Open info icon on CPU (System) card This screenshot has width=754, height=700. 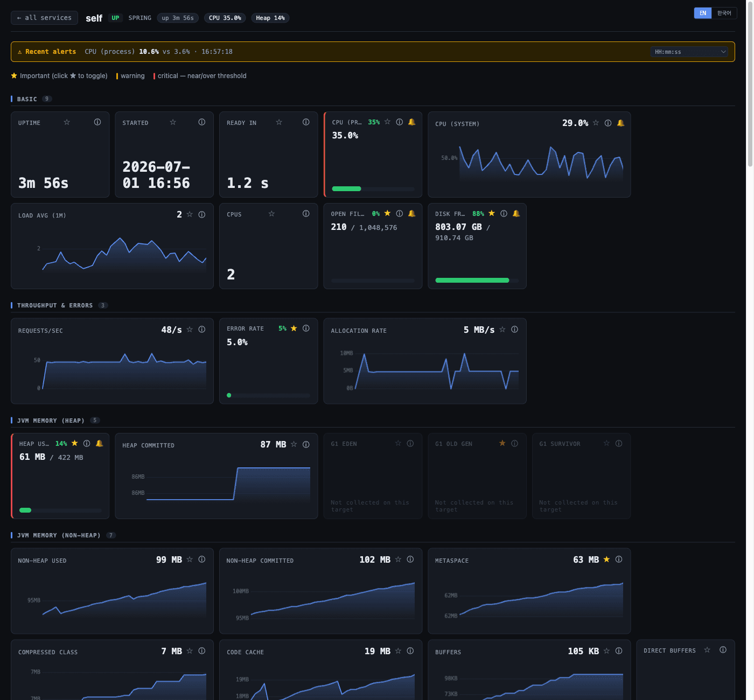pos(608,123)
